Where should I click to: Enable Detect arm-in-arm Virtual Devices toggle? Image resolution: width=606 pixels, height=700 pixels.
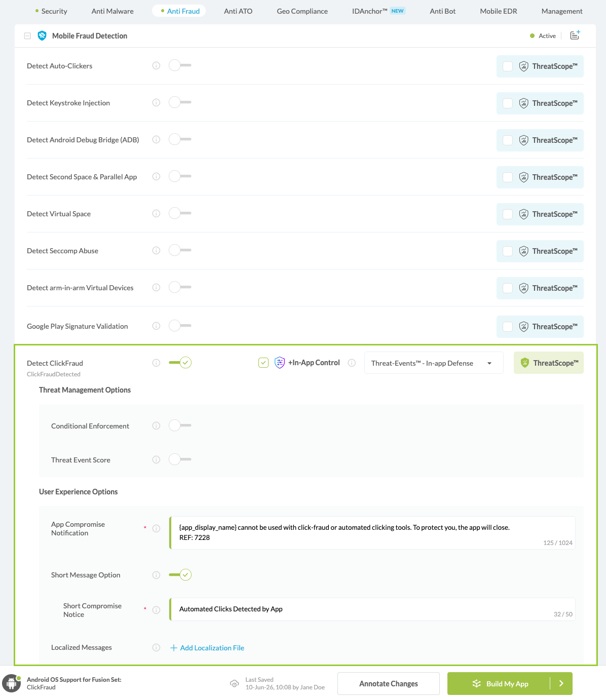tap(180, 287)
